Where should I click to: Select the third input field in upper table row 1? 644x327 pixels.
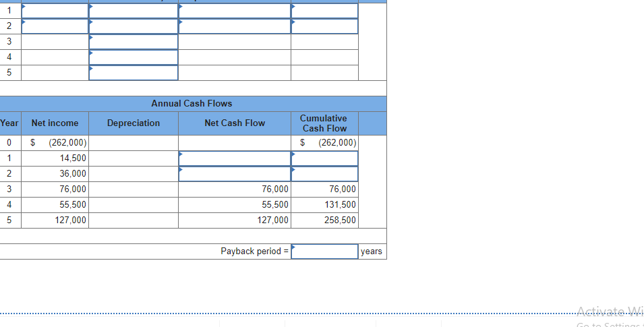pyautogui.click(x=235, y=11)
